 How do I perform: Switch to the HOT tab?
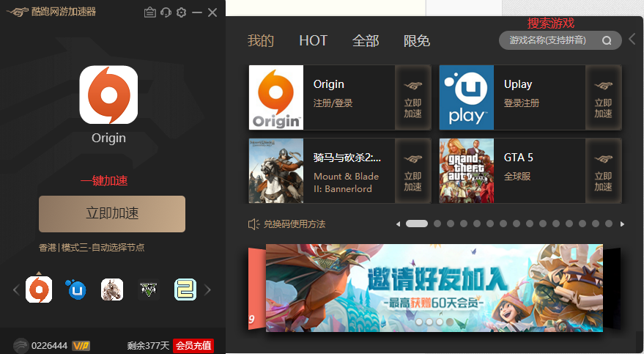pos(314,40)
